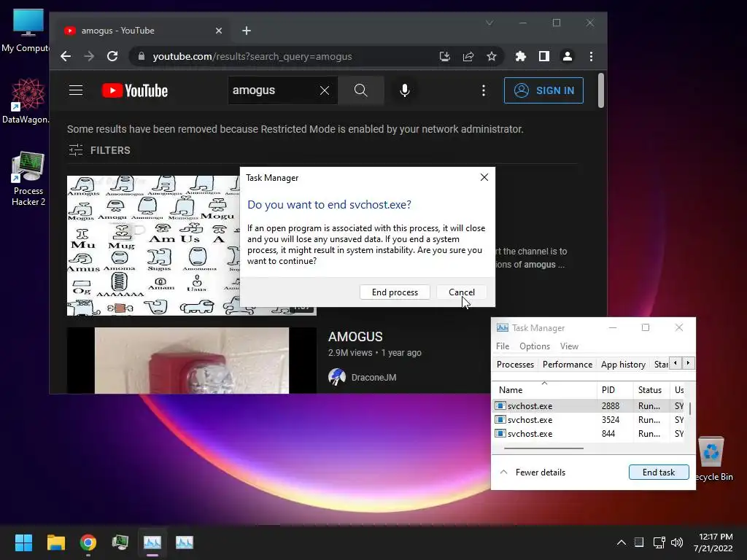The image size is (747, 560).
Task: Switch to Processes tab in Task Manager
Action: coord(515,365)
